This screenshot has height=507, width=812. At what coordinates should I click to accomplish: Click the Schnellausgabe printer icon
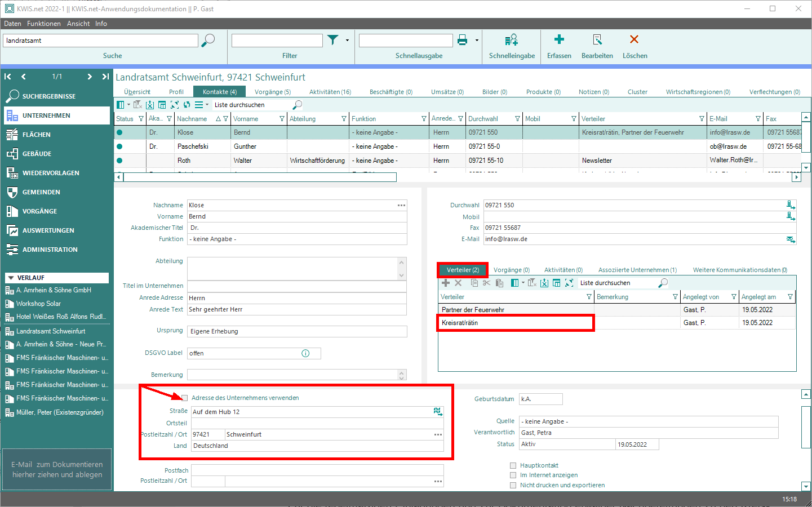click(x=463, y=39)
